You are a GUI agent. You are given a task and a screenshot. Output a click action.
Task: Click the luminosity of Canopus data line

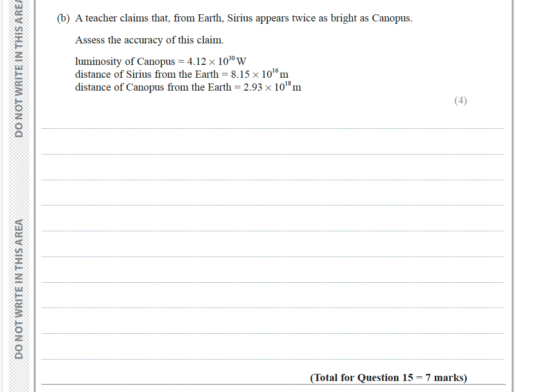[160, 62]
